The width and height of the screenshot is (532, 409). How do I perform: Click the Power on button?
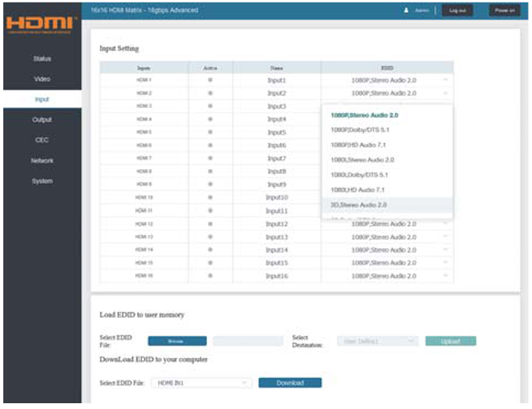pyautogui.click(x=505, y=11)
